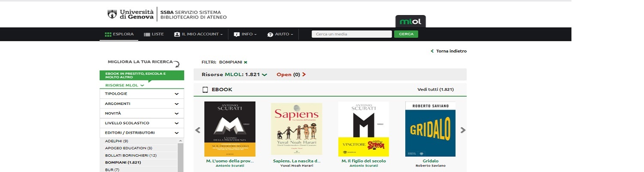Image resolution: width=644 pixels, height=172 pixels.
Task: Click the MLOL logo badge
Action: (410, 21)
